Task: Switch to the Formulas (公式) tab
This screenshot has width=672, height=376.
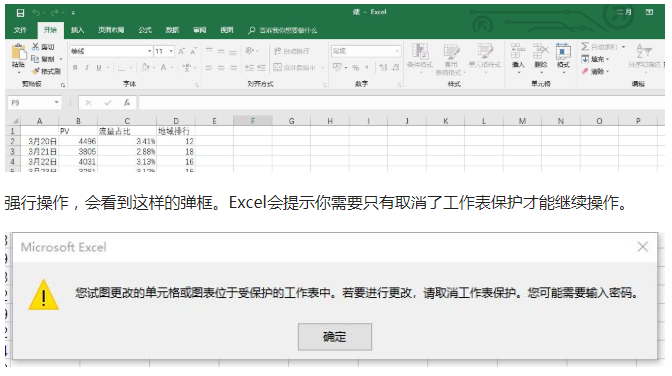Action: click(x=145, y=30)
